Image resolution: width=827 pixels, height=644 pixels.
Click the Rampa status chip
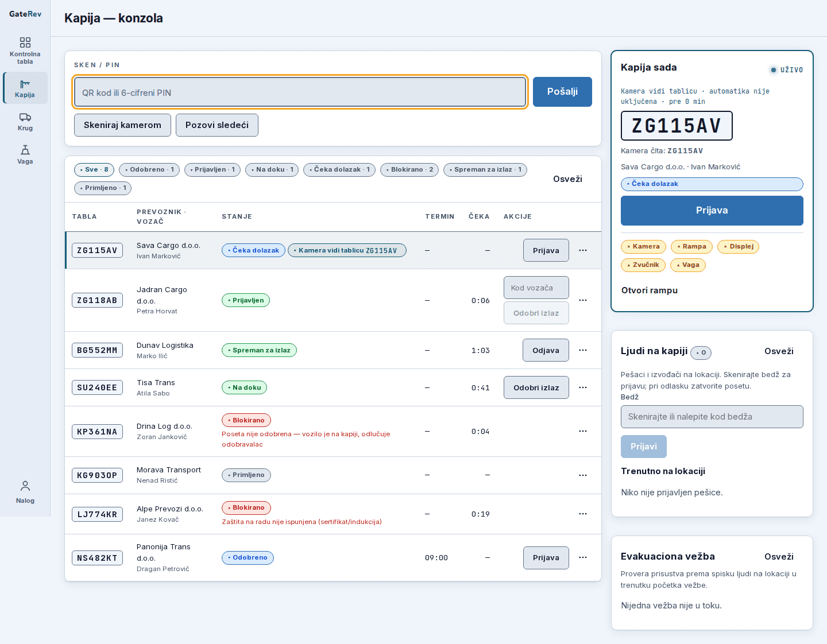click(x=691, y=247)
